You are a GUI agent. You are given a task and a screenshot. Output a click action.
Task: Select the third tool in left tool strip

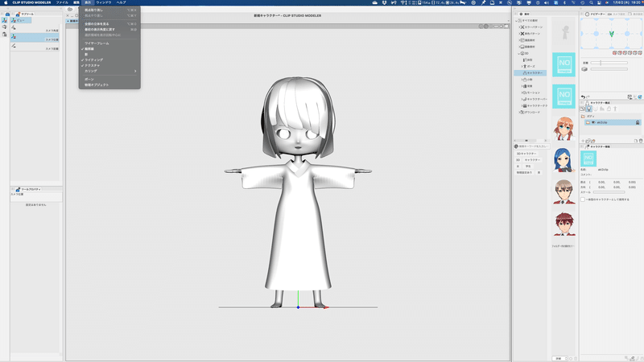pyautogui.click(x=5, y=35)
